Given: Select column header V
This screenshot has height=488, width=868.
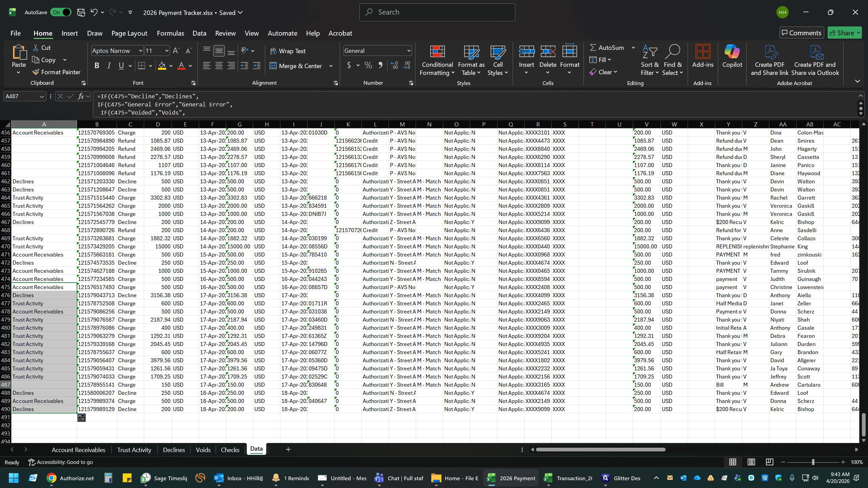Looking at the screenshot, I should [646, 124].
